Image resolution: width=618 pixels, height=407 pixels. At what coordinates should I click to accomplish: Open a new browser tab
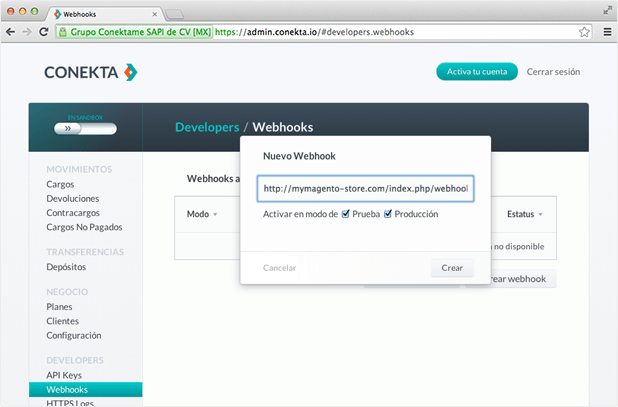(174, 15)
